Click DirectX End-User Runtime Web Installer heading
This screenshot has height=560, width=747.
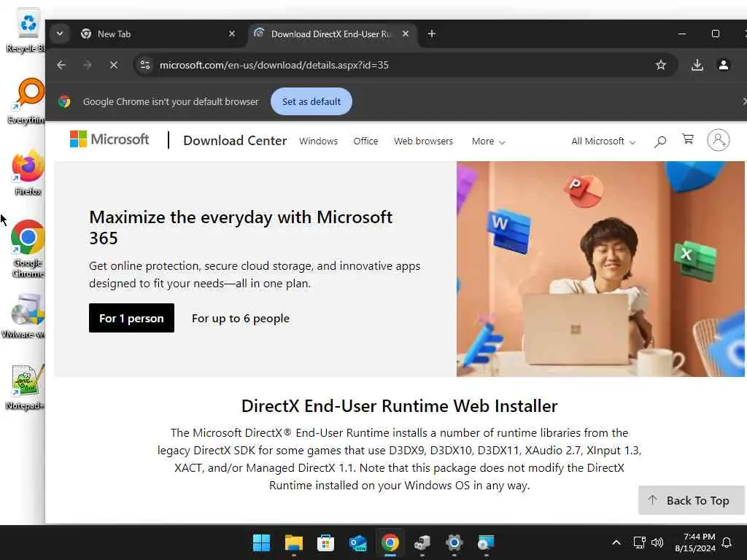[399, 406]
